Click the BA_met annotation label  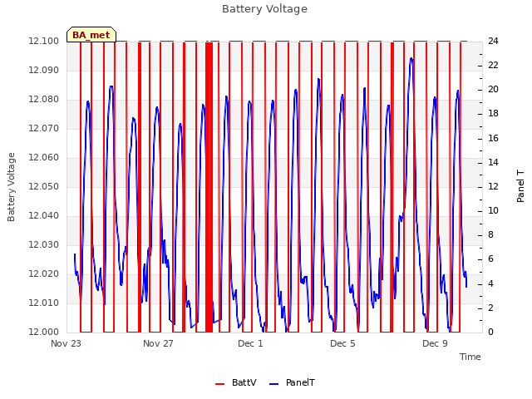pyautogui.click(x=91, y=35)
